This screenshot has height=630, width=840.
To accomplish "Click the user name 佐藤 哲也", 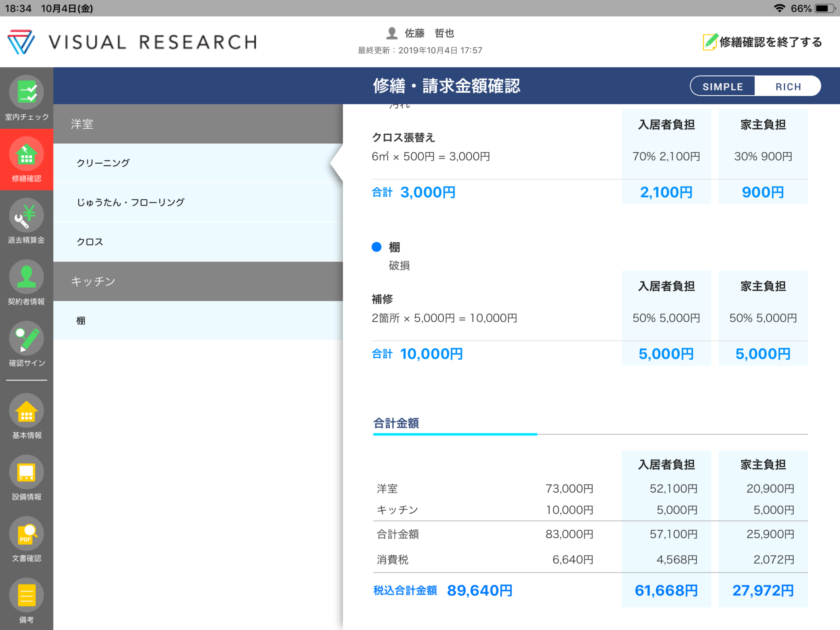I will pos(430,33).
